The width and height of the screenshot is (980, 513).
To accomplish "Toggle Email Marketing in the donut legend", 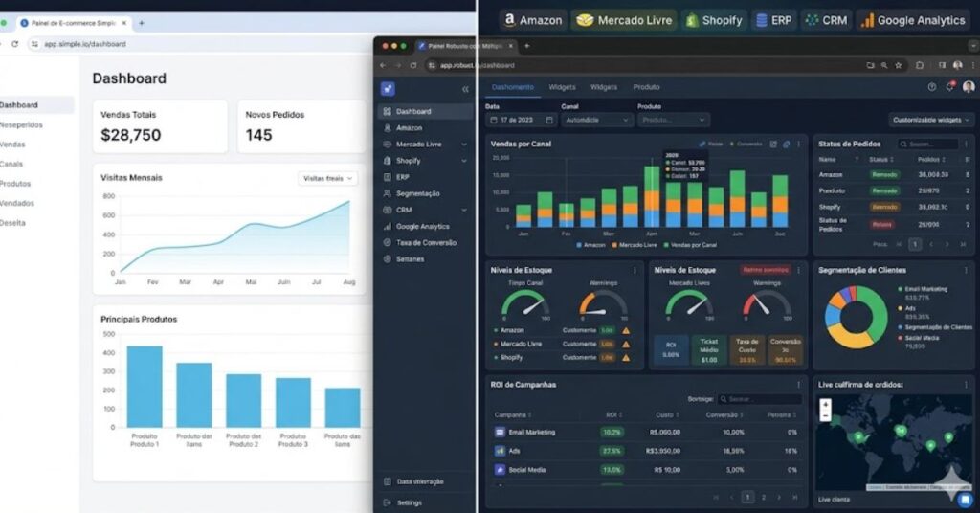I will pyautogui.click(x=923, y=289).
